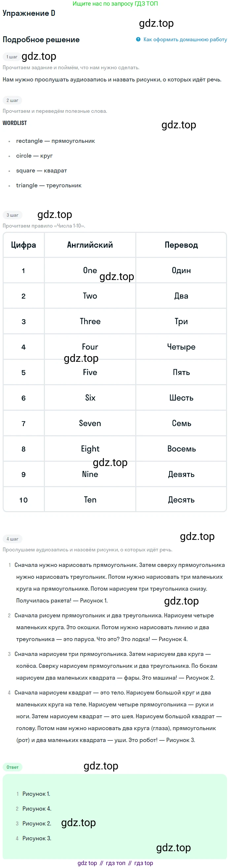Screen dimensions: 231x868
Task: Click the '4 шаг' step badge
Action: coord(13,539)
